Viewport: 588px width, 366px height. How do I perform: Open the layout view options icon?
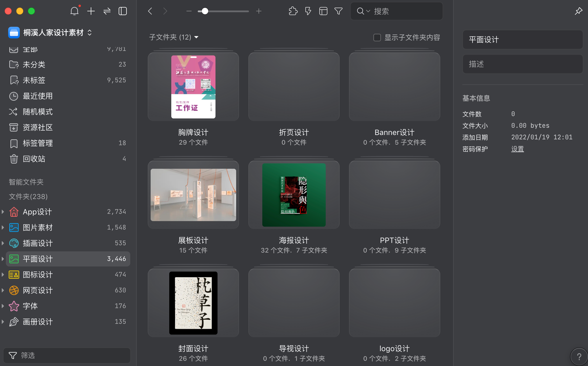323,11
